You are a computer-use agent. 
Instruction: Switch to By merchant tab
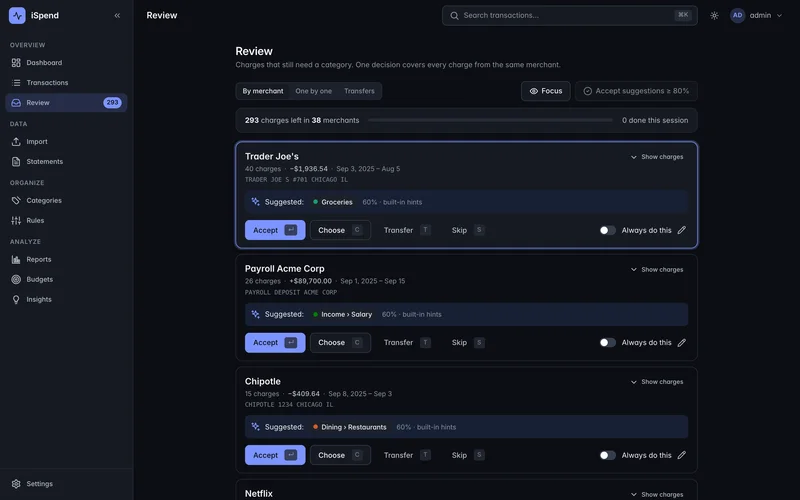click(263, 91)
